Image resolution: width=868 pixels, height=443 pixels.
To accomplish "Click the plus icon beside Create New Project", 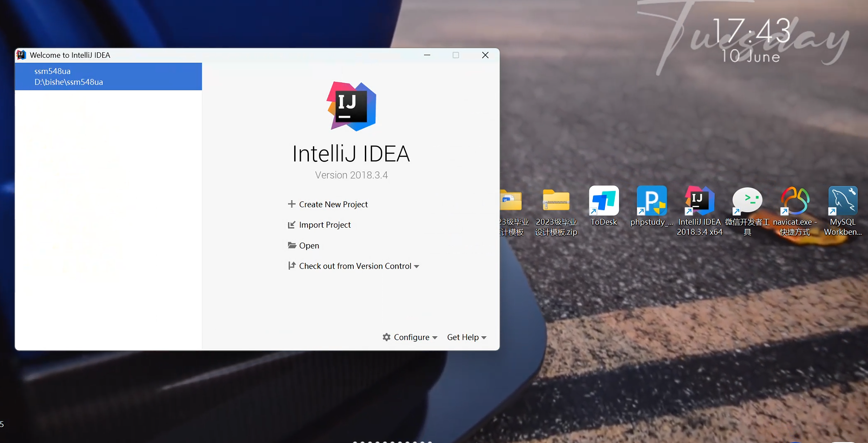I will (x=292, y=204).
